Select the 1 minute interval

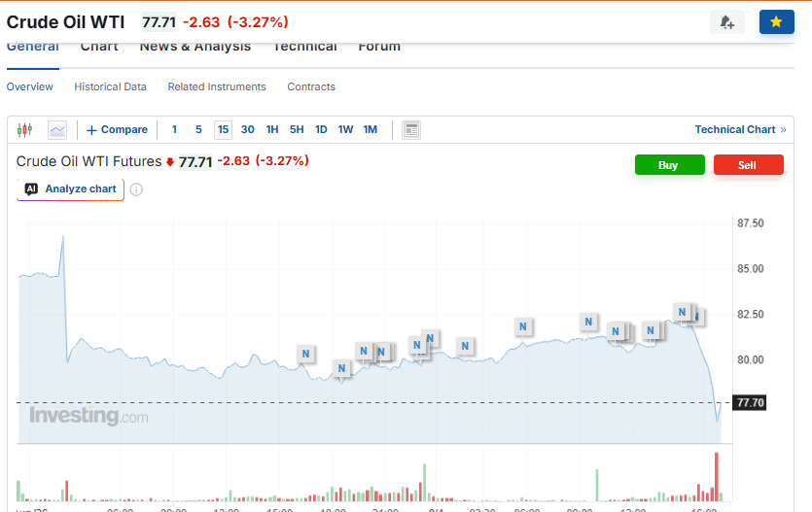coord(174,130)
